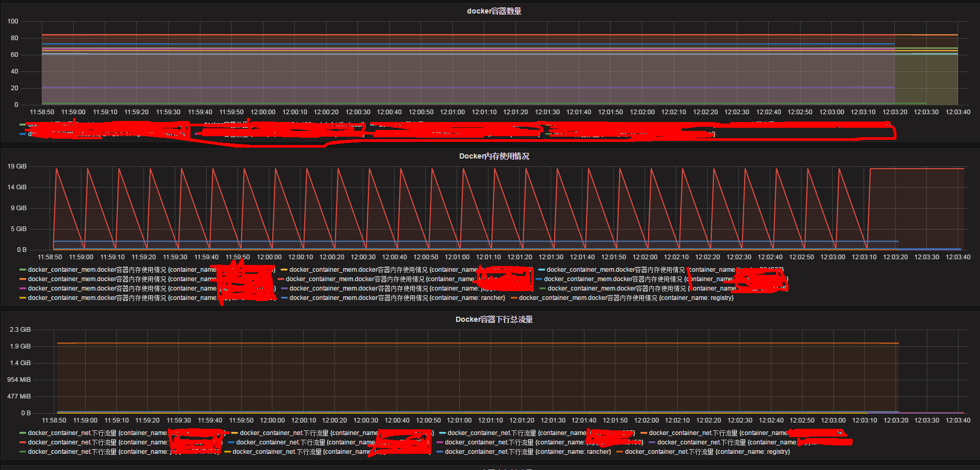Open the Docker容器下行总流量 panel title menu

pos(494,319)
